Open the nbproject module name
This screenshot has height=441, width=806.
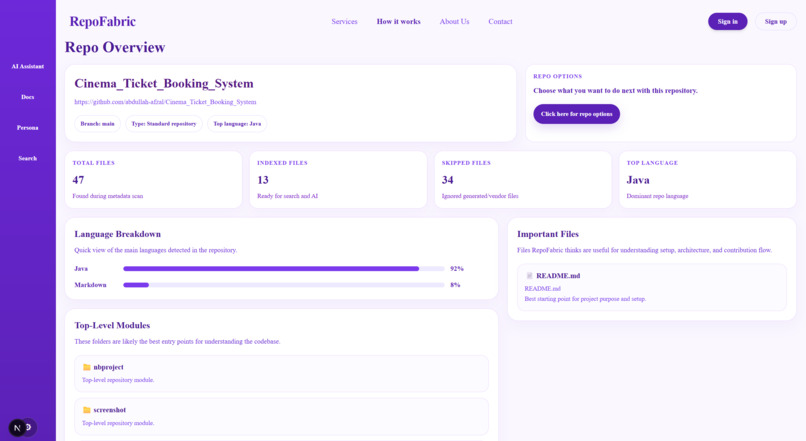108,368
